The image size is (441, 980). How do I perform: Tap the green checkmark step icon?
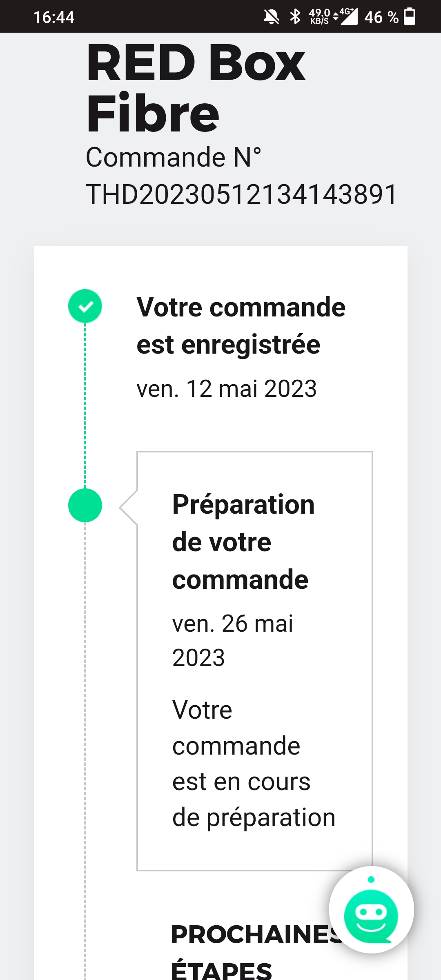(85, 306)
